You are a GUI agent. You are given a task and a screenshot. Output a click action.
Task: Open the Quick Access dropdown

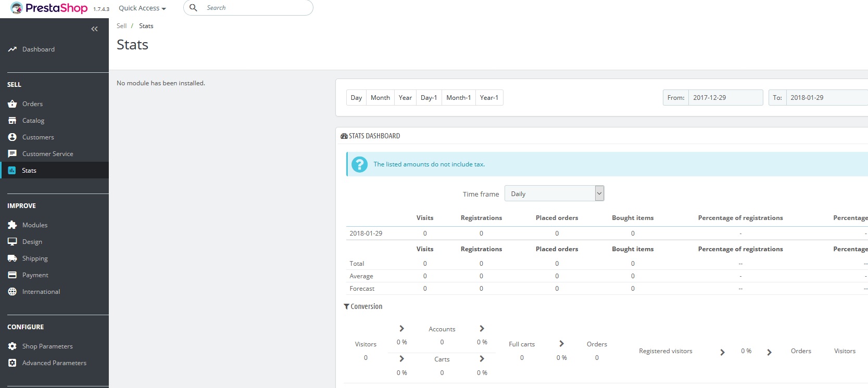[142, 8]
